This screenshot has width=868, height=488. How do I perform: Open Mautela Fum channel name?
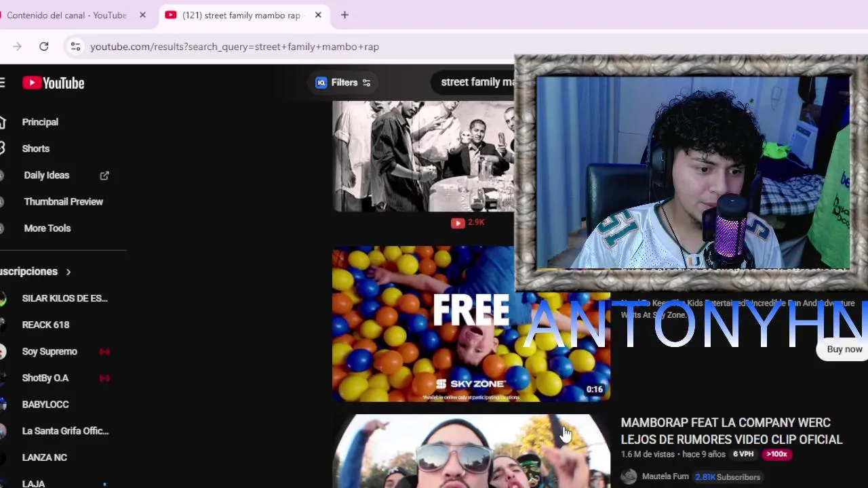(x=665, y=476)
